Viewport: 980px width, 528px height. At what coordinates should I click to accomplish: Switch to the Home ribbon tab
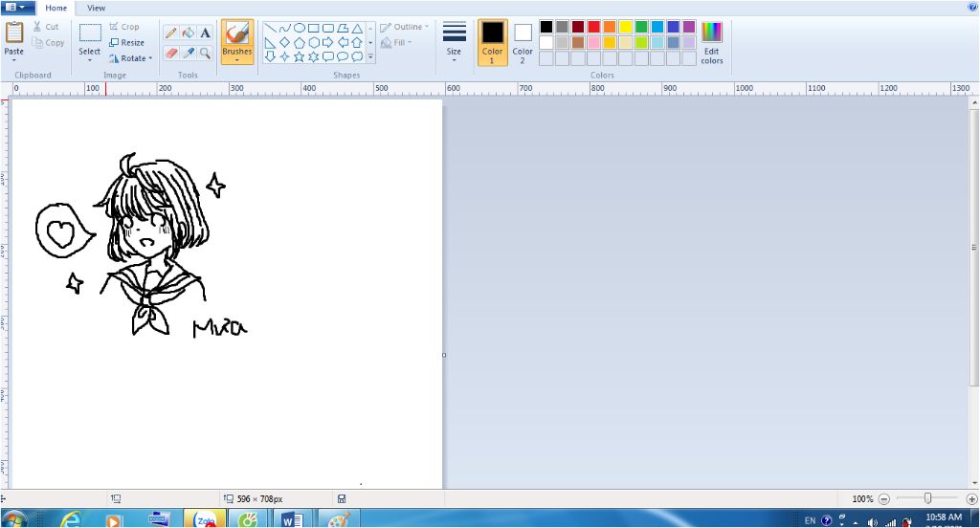(x=56, y=8)
